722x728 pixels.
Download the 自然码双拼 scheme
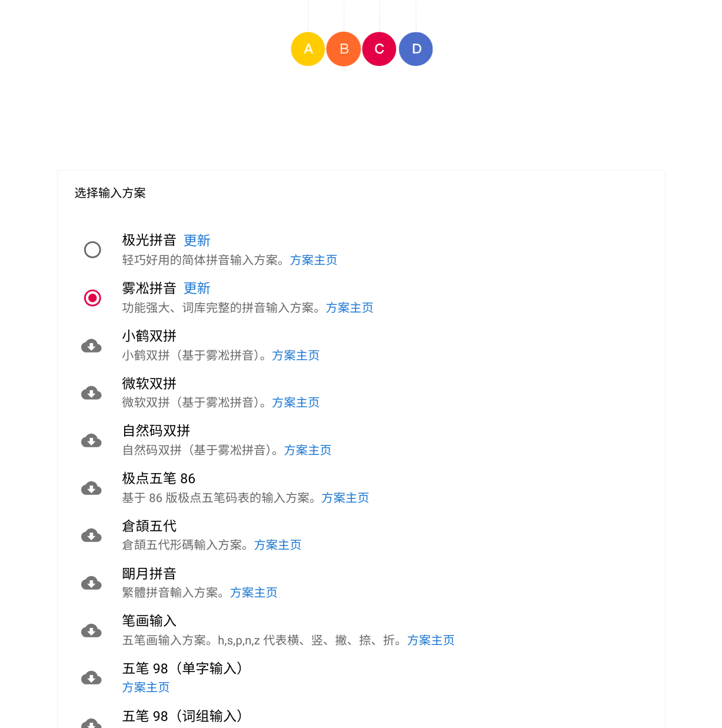coord(91,441)
